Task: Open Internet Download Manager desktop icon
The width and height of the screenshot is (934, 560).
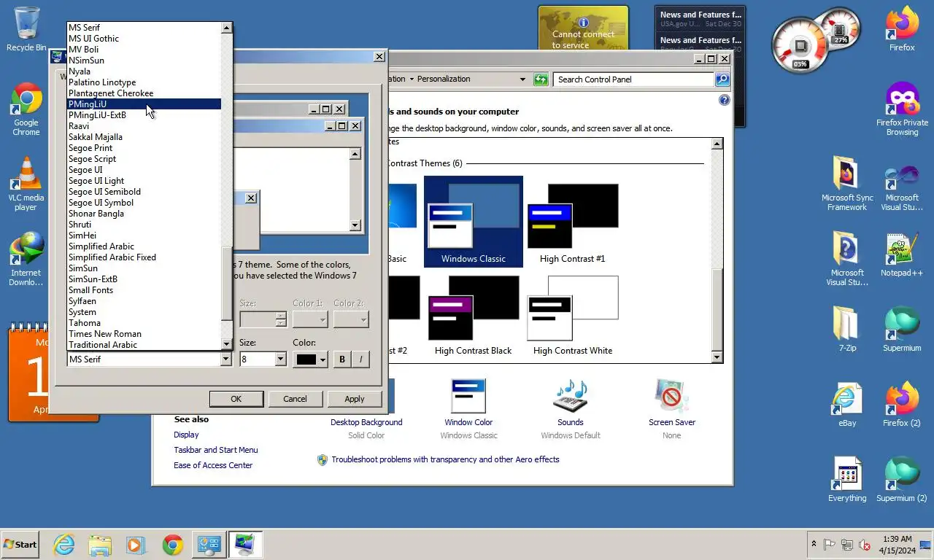Action: click(x=26, y=259)
